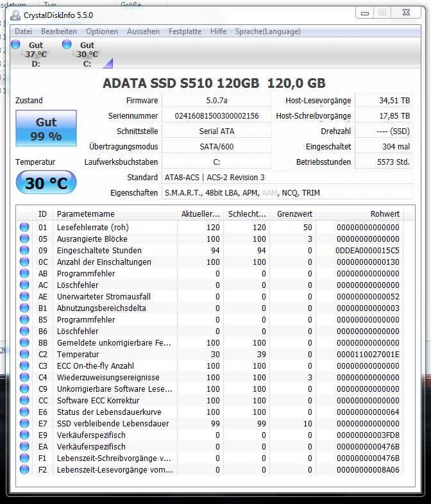Click the 30 °C temperature button
This screenshot has width=431, height=504.
tap(46, 183)
